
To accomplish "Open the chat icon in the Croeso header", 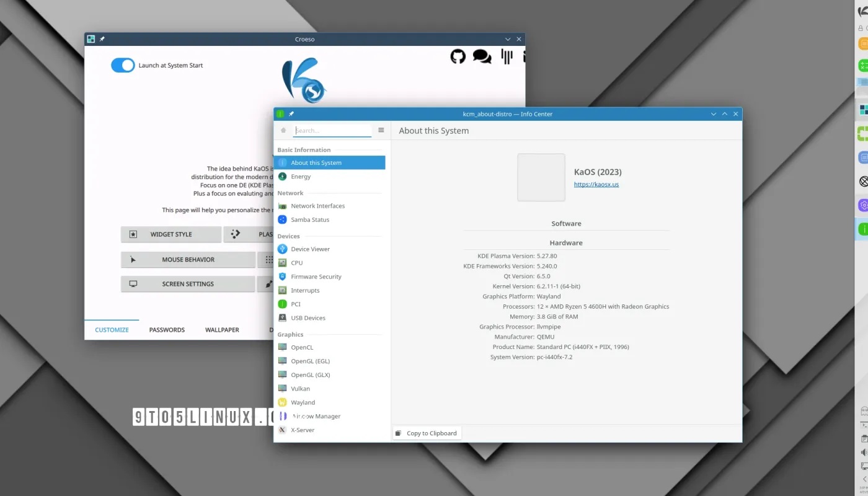I will pyautogui.click(x=482, y=56).
